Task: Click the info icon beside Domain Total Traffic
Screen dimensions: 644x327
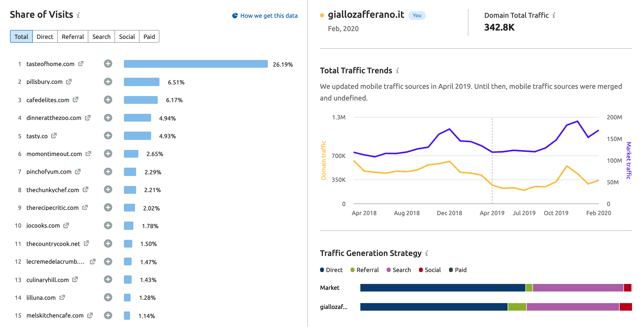Action: pyautogui.click(x=554, y=15)
